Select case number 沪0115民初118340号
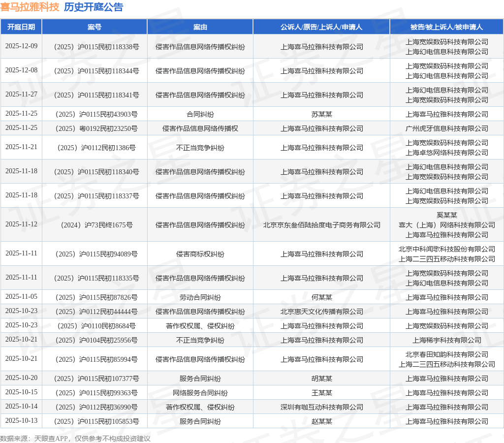This screenshot has width=504, height=443. tap(96, 172)
